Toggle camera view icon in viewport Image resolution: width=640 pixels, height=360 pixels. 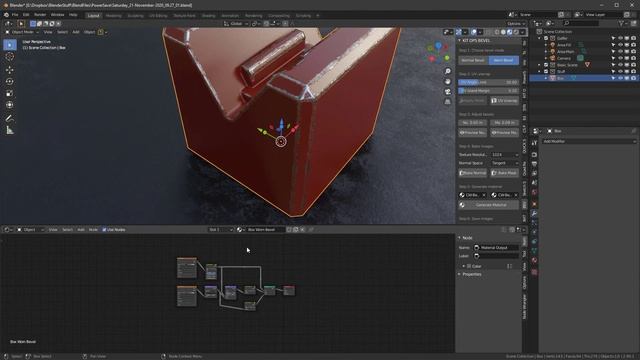448,92
